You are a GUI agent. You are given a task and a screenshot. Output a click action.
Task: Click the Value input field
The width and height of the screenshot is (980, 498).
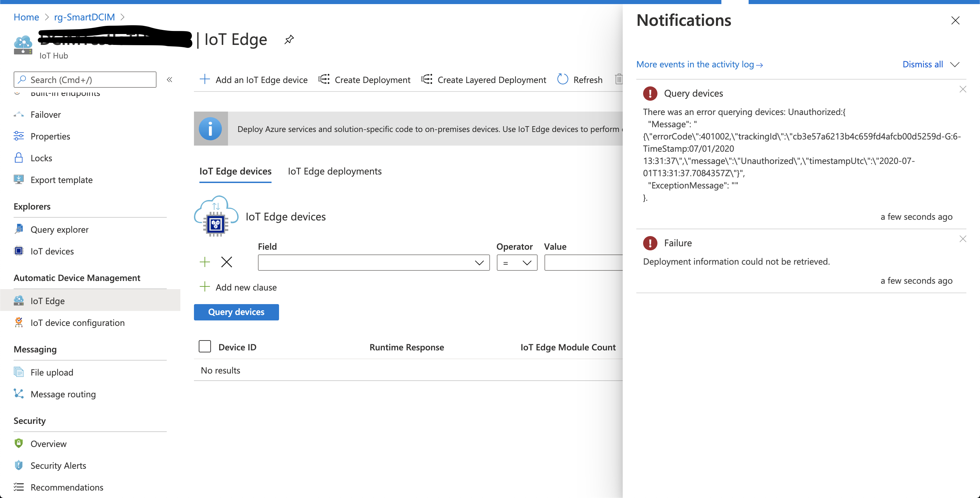583,263
